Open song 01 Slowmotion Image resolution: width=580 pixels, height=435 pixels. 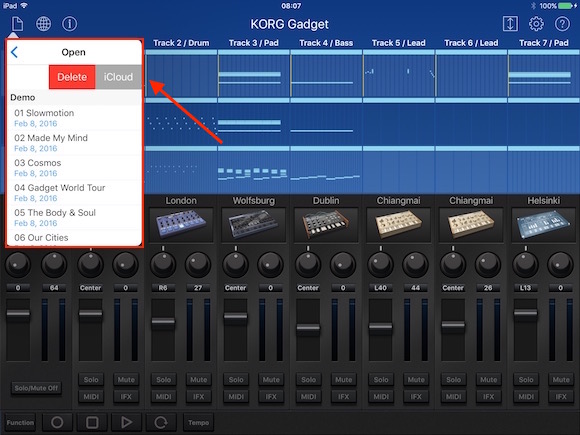click(74, 118)
